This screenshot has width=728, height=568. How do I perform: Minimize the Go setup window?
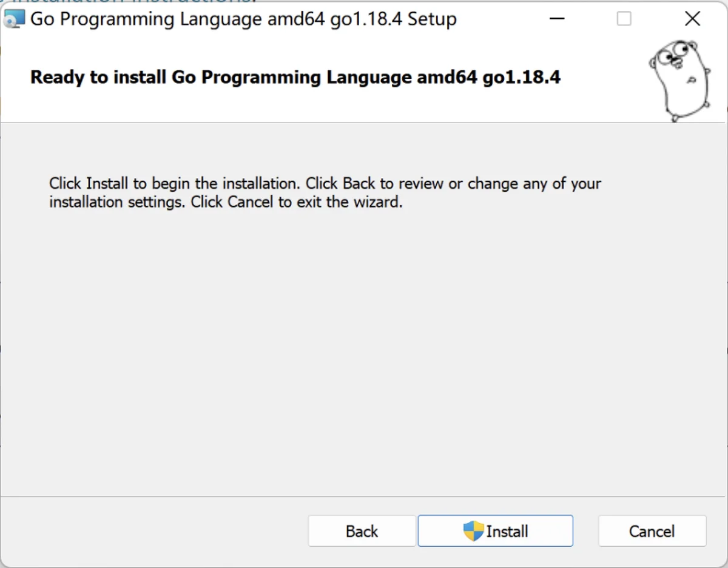tap(557, 19)
